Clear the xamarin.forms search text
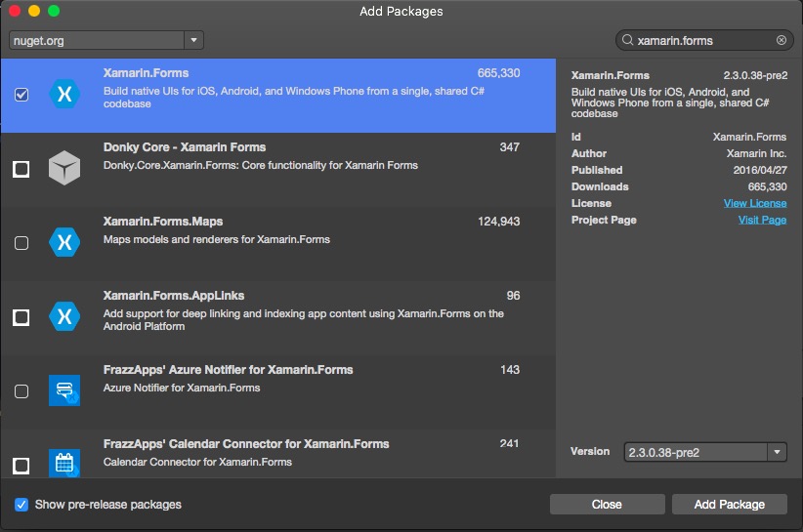The width and height of the screenshot is (803, 532). (x=782, y=40)
